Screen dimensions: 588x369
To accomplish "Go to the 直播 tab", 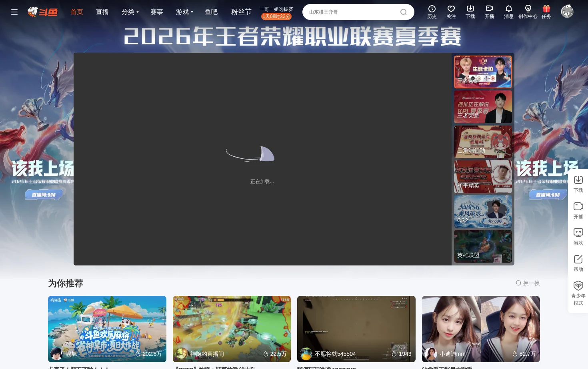I will pyautogui.click(x=102, y=12).
